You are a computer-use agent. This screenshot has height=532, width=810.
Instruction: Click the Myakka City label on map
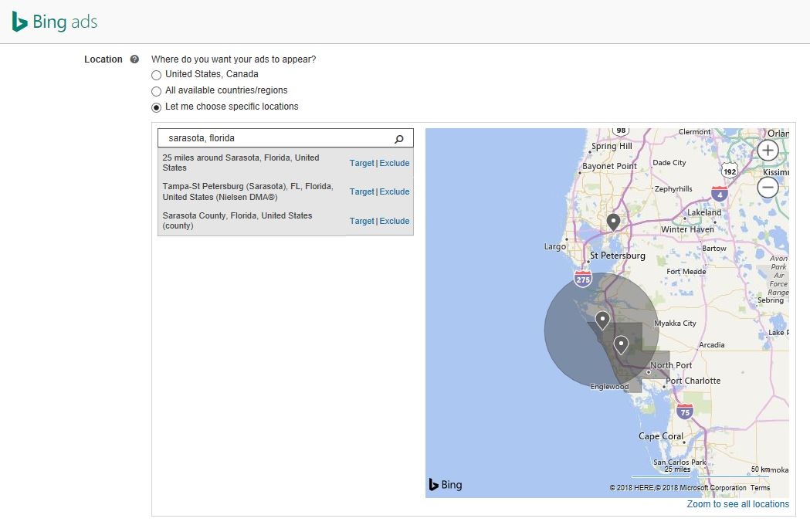click(x=675, y=324)
